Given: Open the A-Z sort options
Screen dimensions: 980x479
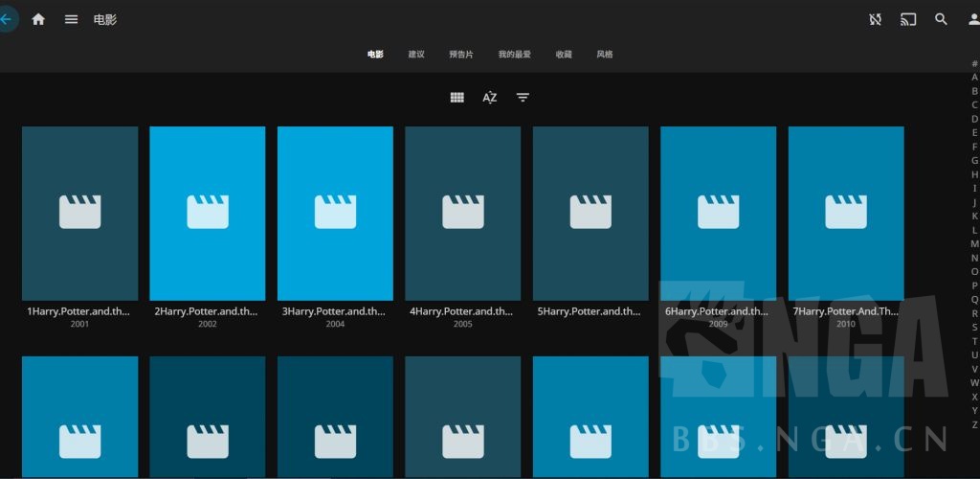Looking at the screenshot, I should click(490, 98).
